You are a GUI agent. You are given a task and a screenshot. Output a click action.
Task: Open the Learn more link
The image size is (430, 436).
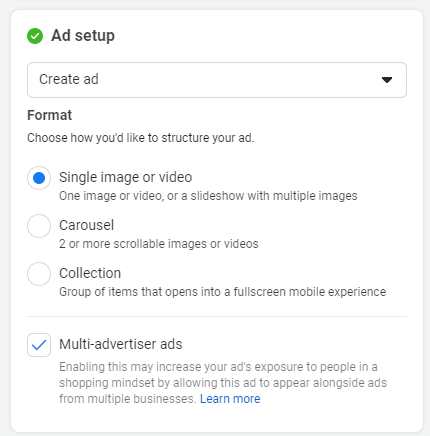coord(230,399)
